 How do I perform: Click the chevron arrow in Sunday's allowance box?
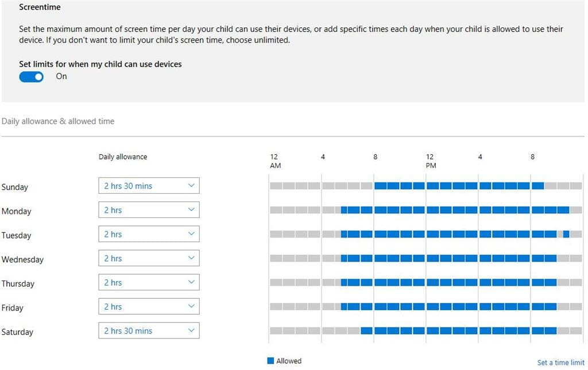click(192, 186)
